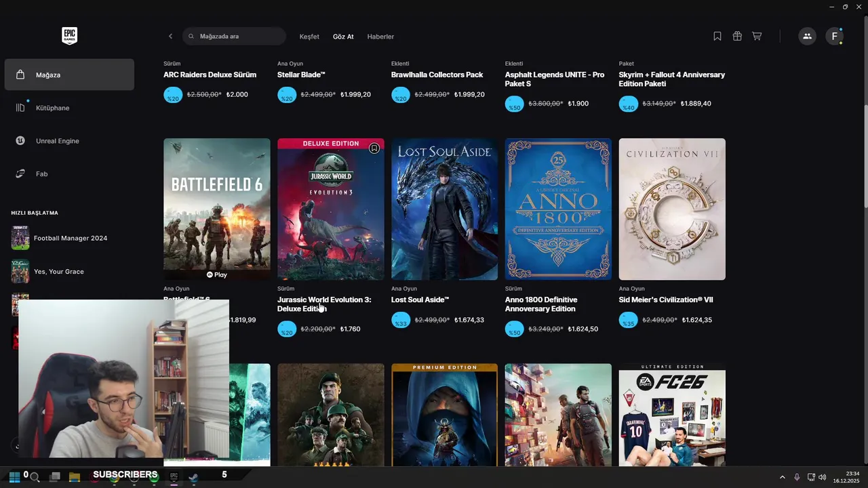Click Lost Soul Aside %33 discount badge

401,321
